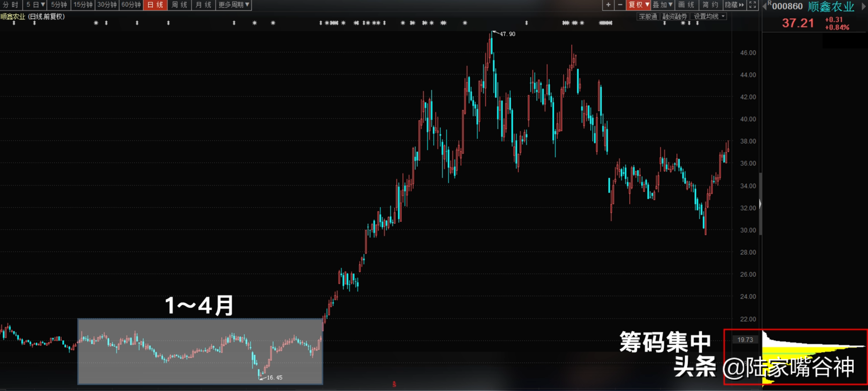The width and height of the screenshot is (868, 391).
Task: Click current price 37.21
Action: [x=798, y=23]
